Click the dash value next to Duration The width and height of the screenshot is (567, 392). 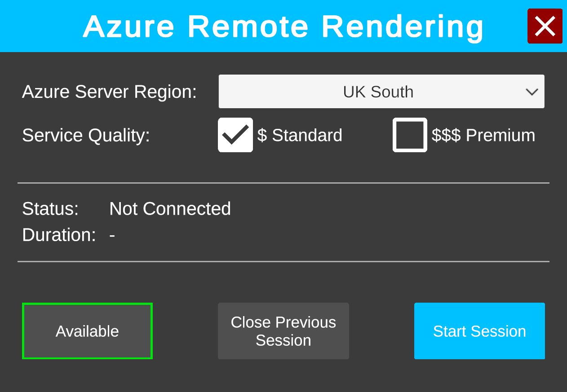(112, 235)
